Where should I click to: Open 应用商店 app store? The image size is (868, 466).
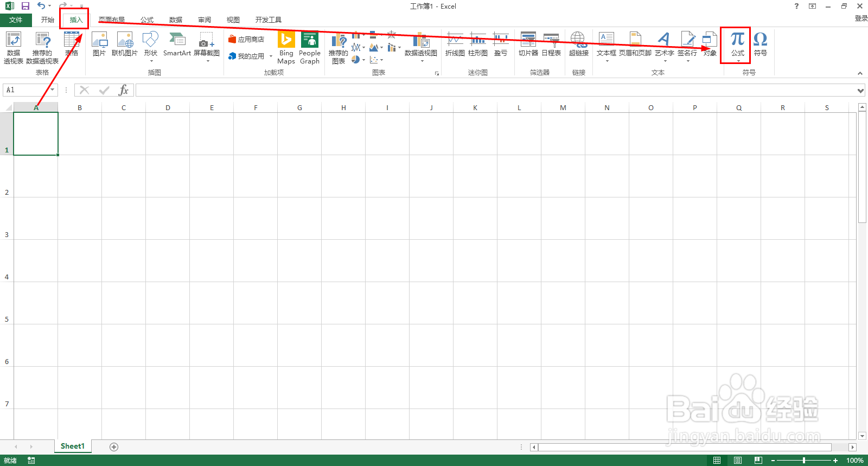[x=246, y=39]
